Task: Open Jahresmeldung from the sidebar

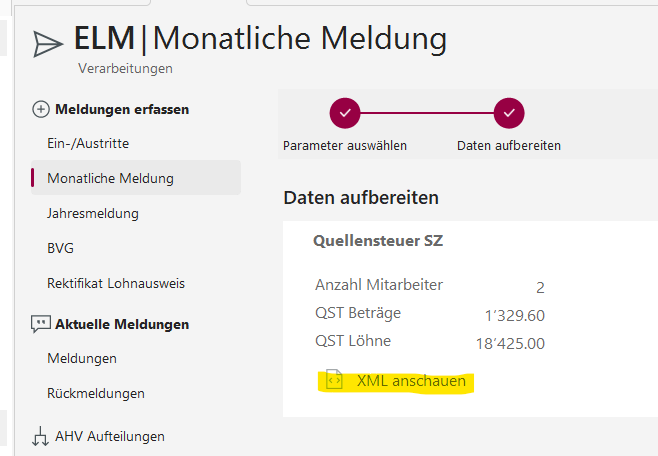Action: click(93, 214)
